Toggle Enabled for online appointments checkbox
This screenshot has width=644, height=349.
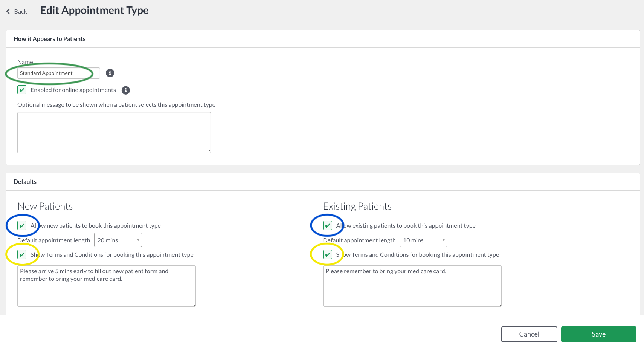tap(22, 90)
